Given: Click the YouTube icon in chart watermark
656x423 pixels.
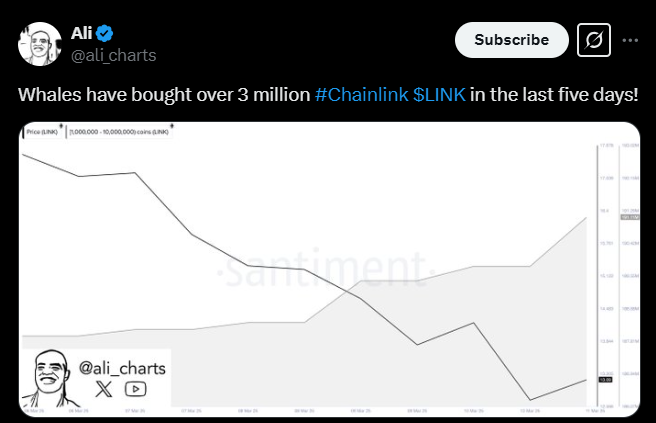Looking at the screenshot, I should [135, 389].
